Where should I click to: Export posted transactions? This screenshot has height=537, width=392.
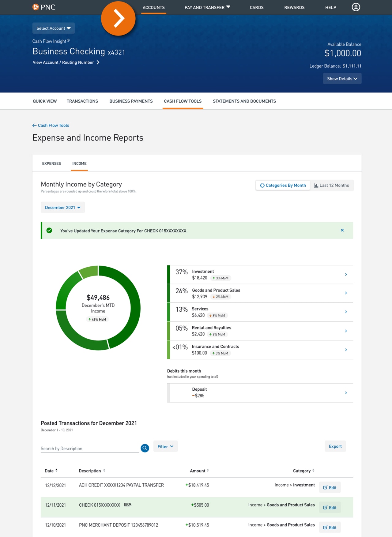335,446
